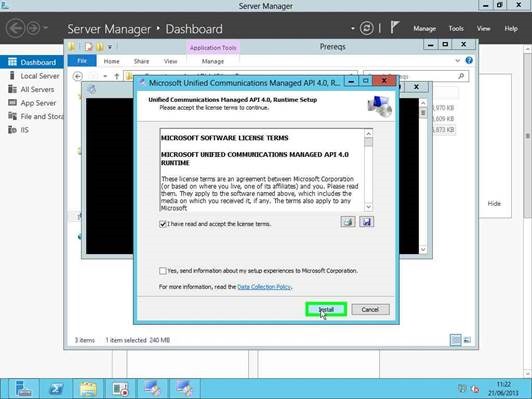Viewport: 532px width, 399px height.
Task: Go up one folder in Prereqs explorer
Action: (x=117, y=76)
